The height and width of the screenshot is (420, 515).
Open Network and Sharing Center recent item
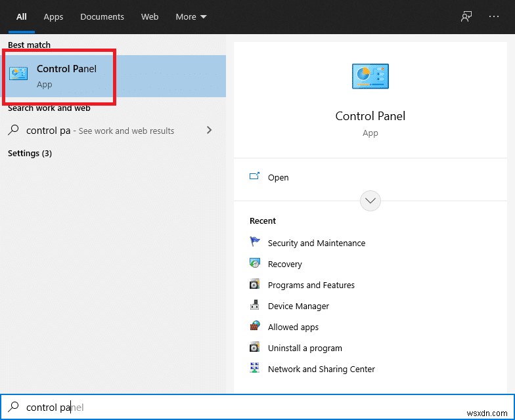pyautogui.click(x=321, y=369)
